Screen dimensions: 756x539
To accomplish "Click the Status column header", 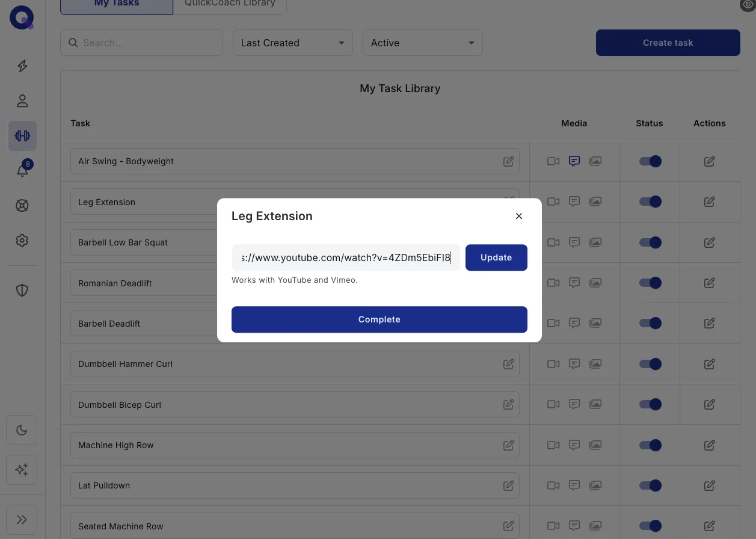I will (x=650, y=123).
